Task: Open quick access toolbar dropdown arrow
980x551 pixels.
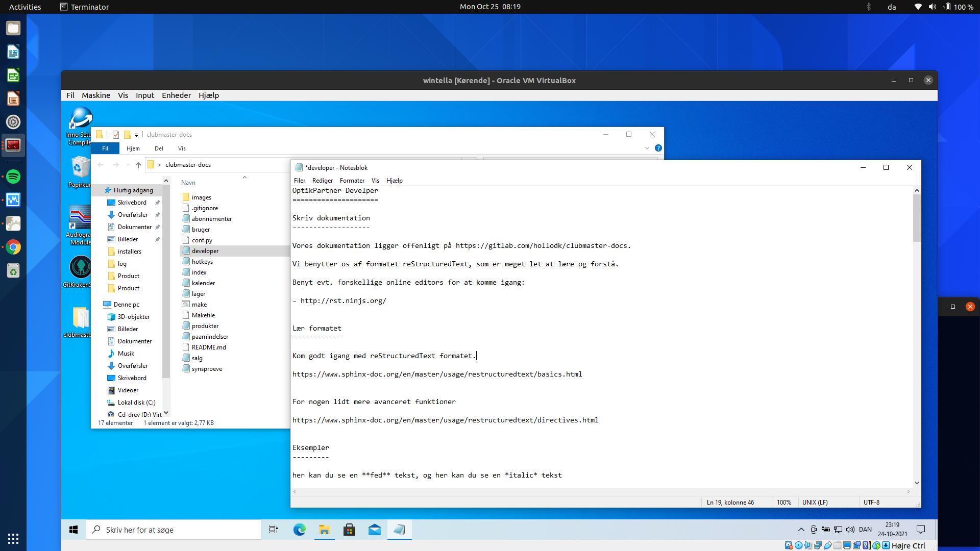Action: [x=136, y=135]
